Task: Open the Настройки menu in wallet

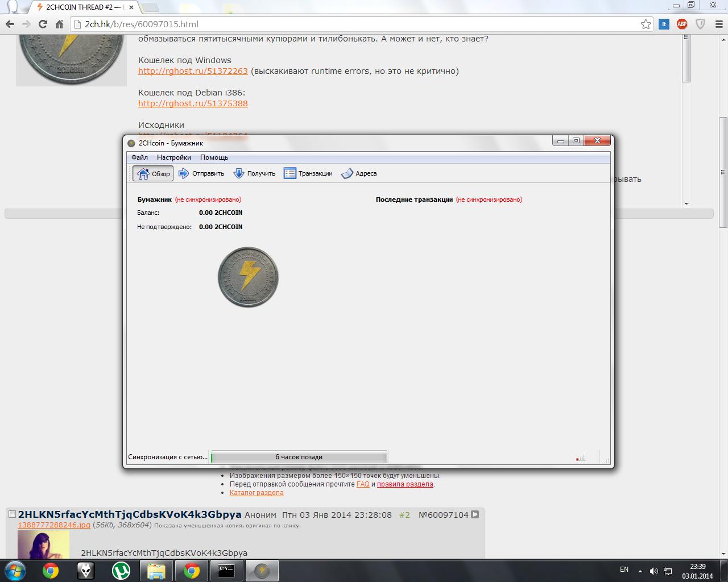Action: coord(174,157)
